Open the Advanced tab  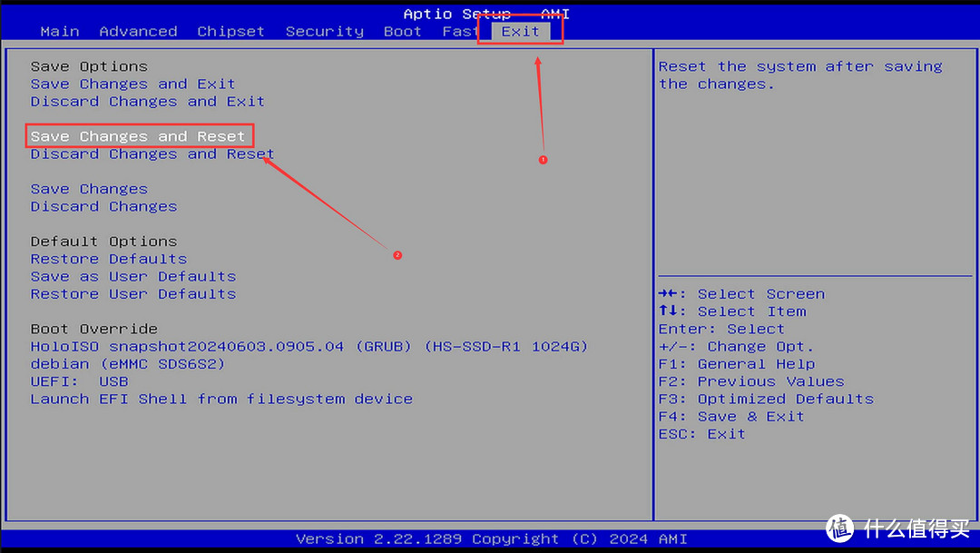click(138, 31)
